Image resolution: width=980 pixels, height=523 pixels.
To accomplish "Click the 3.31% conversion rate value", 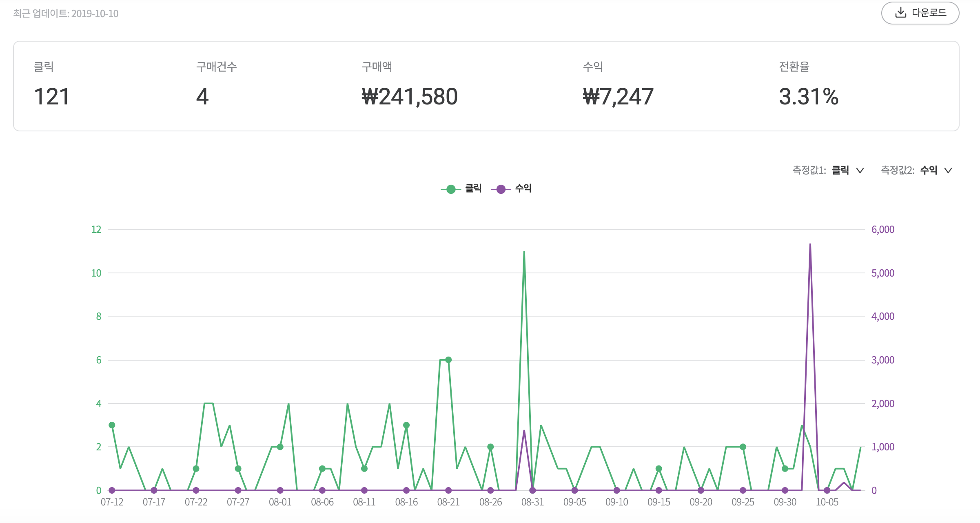I will 809,97.
